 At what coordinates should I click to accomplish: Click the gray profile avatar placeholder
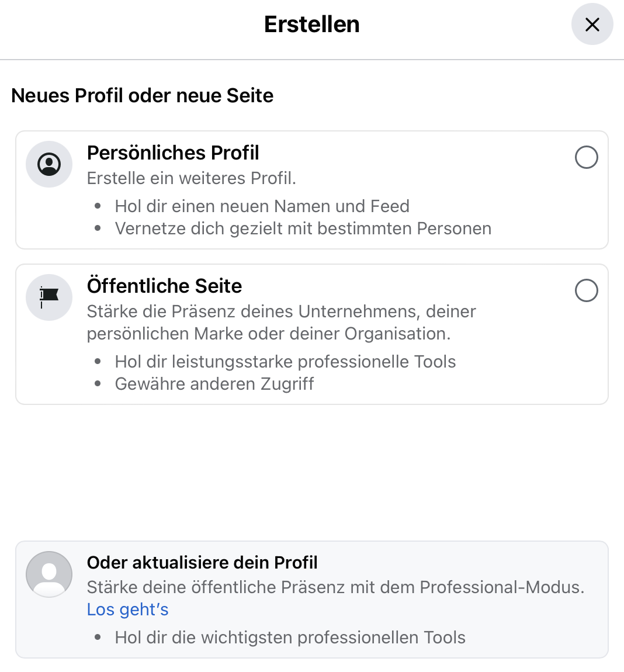pyautogui.click(x=49, y=574)
